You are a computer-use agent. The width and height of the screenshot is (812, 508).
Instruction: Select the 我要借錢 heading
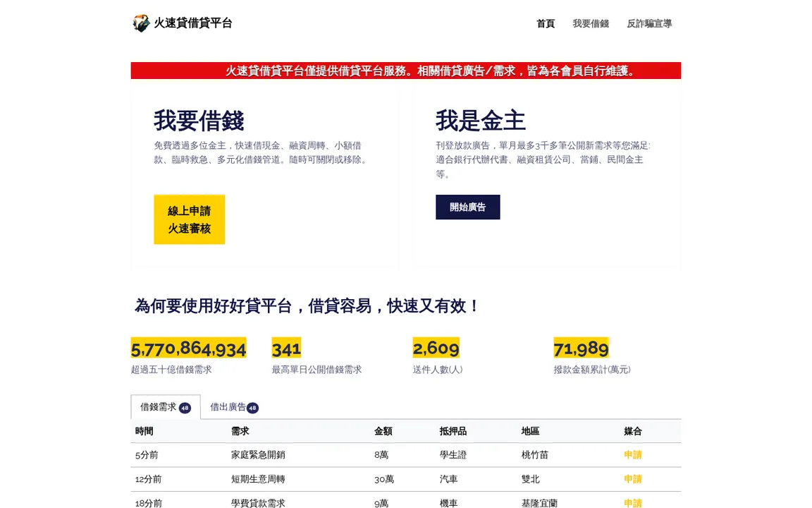tap(199, 120)
